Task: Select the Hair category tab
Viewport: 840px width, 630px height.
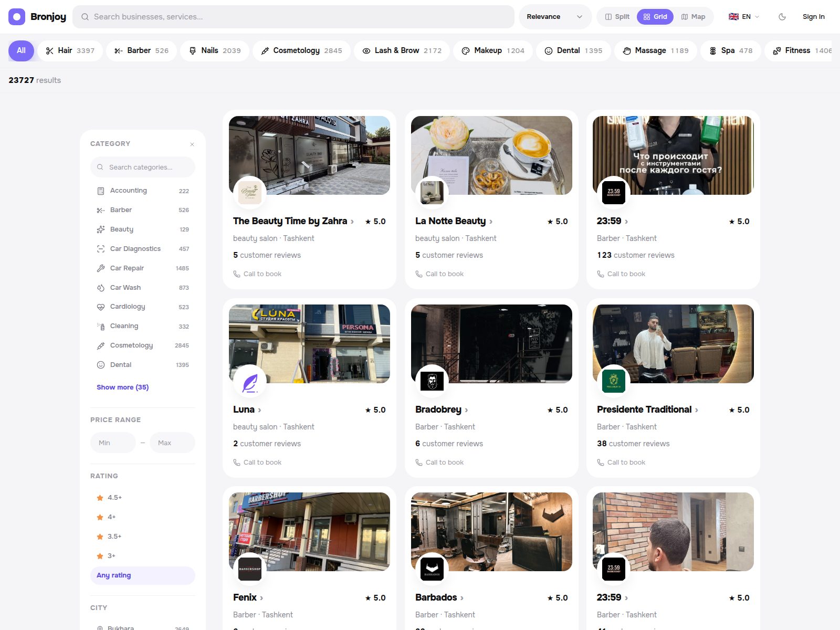Action: [x=70, y=51]
